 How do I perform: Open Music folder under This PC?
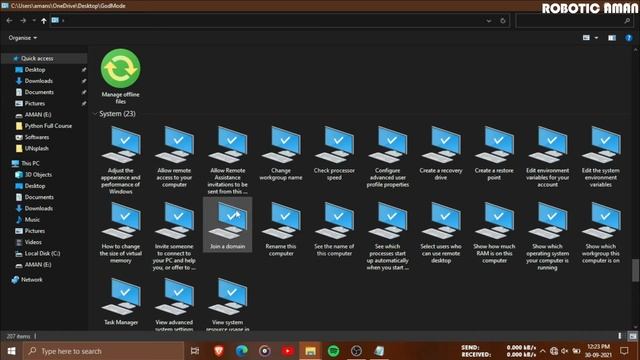pyautogui.click(x=32, y=220)
